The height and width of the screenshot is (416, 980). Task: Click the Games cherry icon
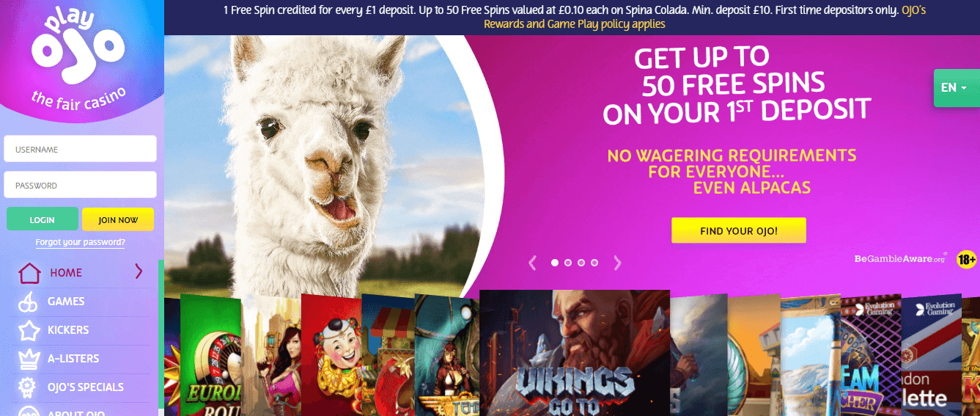29,302
